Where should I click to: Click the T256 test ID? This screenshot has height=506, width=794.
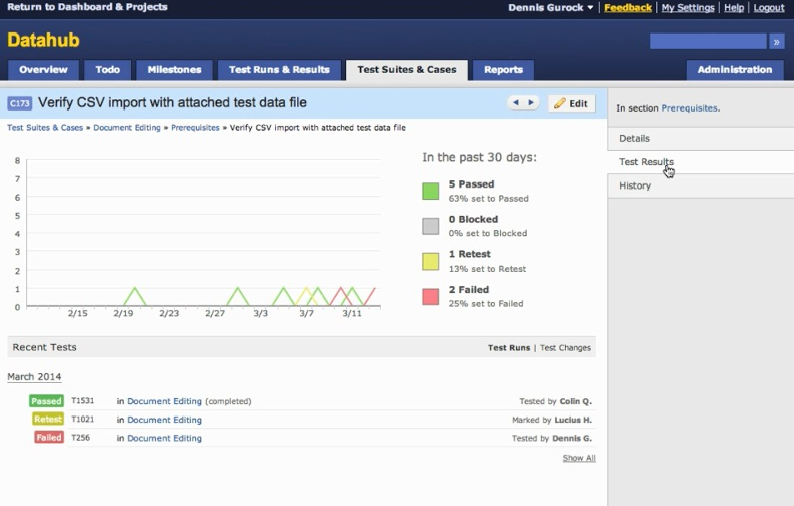point(81,438)
